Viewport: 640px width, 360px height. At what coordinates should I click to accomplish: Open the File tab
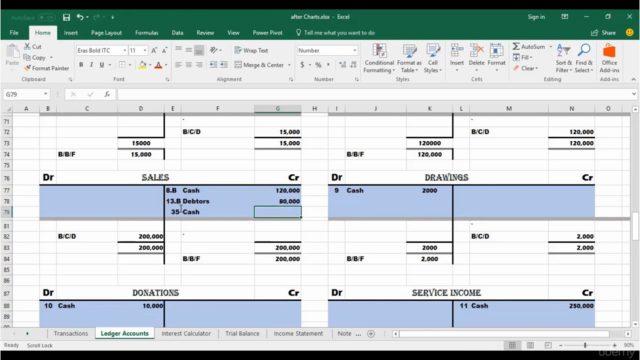click(14, 33)
